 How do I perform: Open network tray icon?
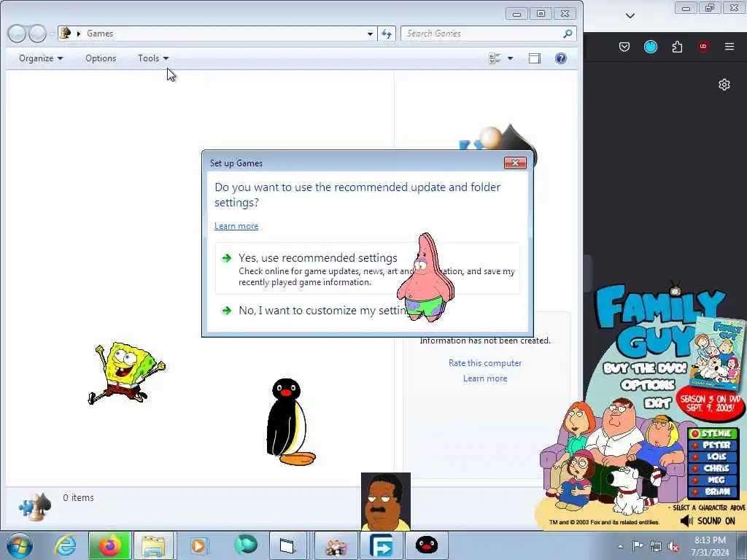pyautogui.click(x=656, y=546)
